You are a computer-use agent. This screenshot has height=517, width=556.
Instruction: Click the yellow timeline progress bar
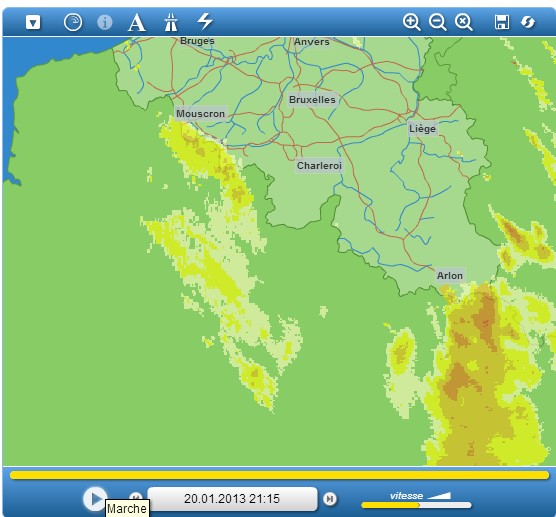click(x=279, y=475)
